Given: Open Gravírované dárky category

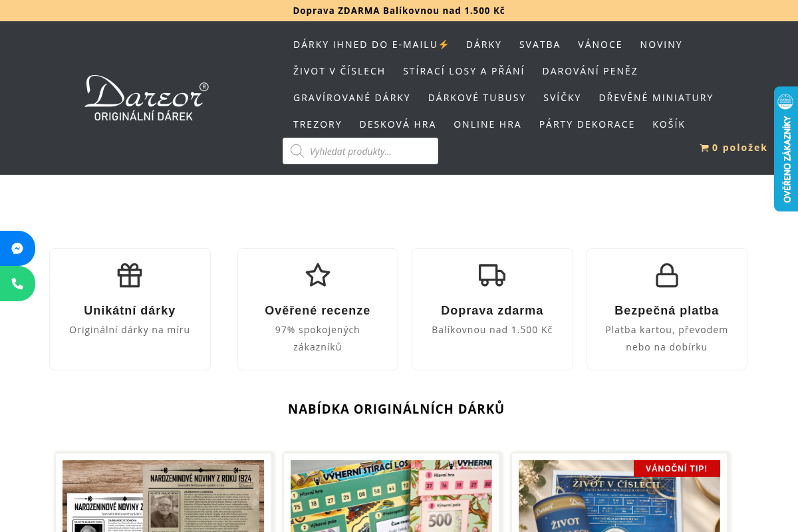Looking at the screenshot, I should 352,98.
